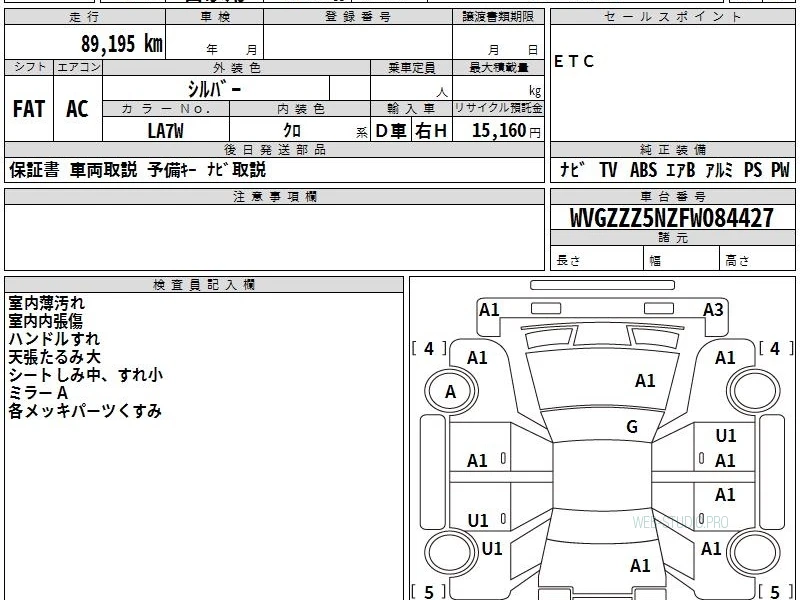The height and width of the screenshot is (600, 800).
Task: Select ABS in the equipment row
Action: pos(643,170)
